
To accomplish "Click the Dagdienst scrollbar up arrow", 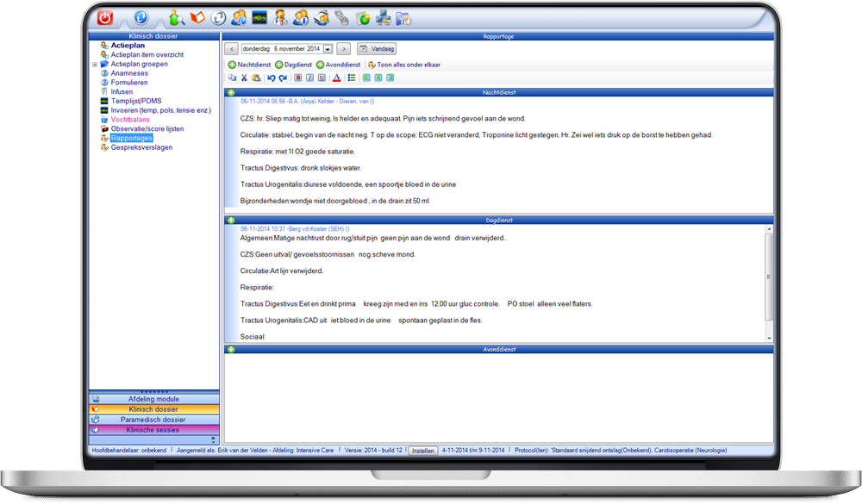I will click(769, 228).
